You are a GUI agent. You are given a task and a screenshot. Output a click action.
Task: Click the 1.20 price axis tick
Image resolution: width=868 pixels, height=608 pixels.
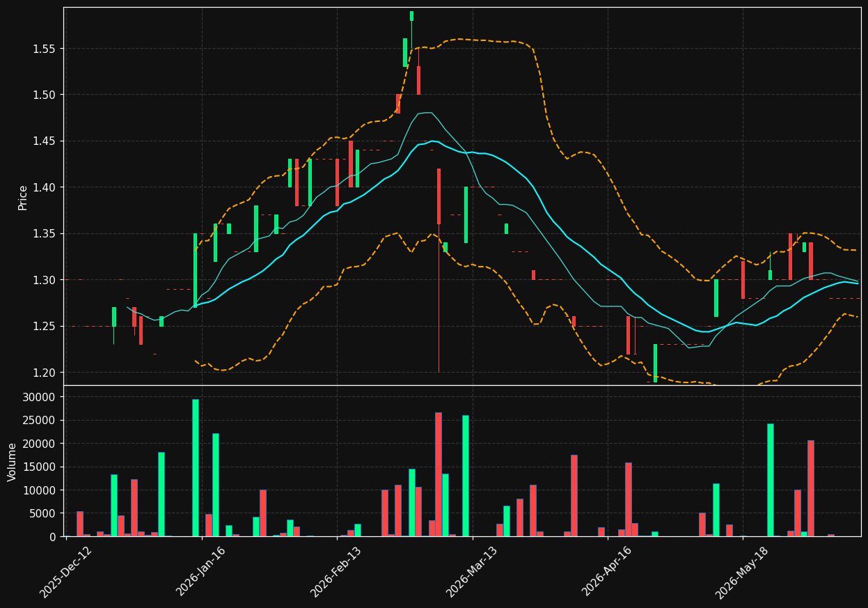tap(44, 373)
